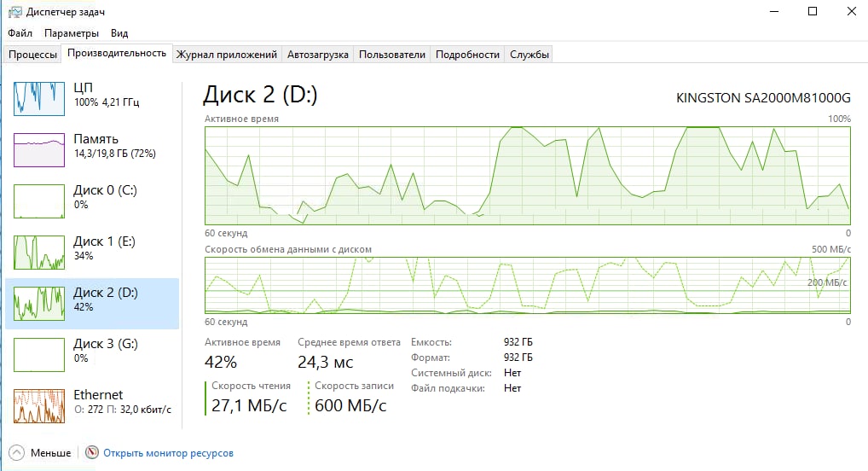The height and width of the screenshot is (471, 868).
Task: Switch to the Службы tab
Action: point(529,55)
